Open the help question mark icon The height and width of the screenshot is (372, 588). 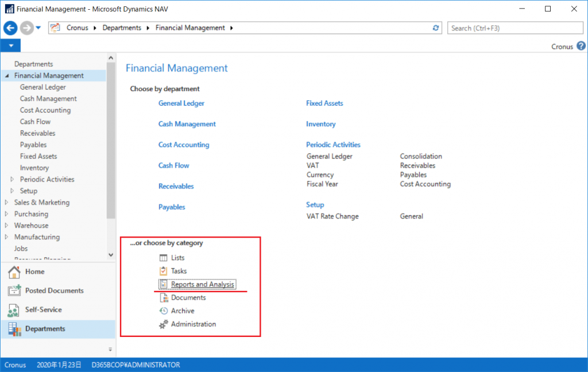tap(581, 46)
